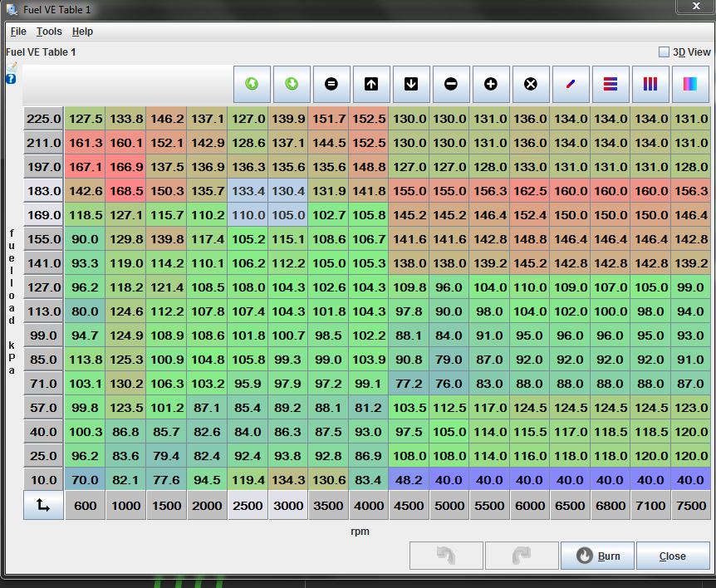Click the equals sign set-value button
716x588 pixels.
331,85
